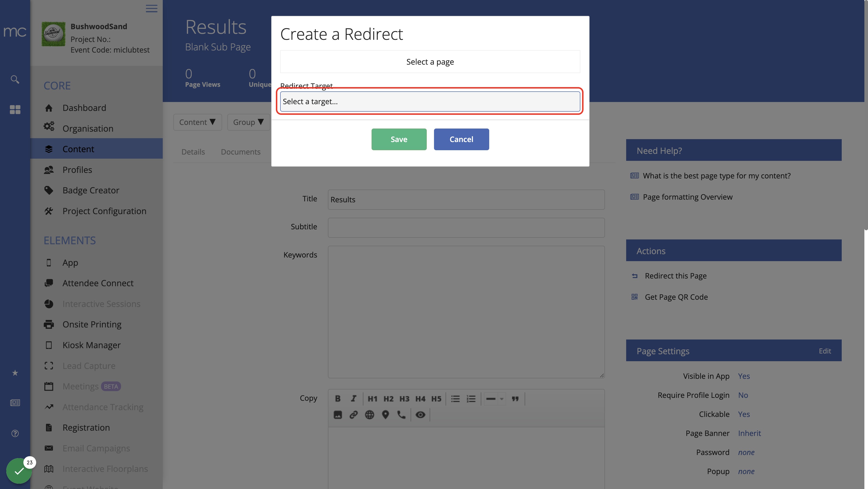Apply H3 heading in editor
The width and height of the screenshot is (868, 489).
coord(404,399)
